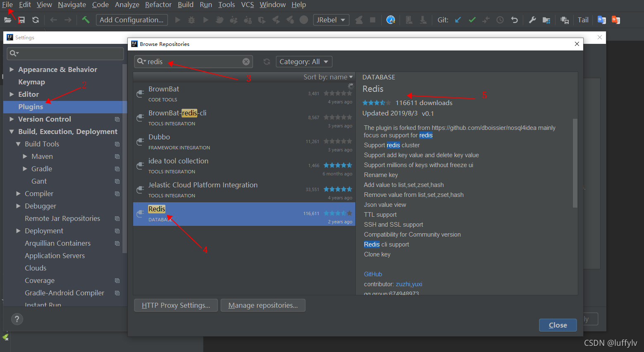
Task: Click the plugin description vertical scrollbar
Action: coord(575,163)
